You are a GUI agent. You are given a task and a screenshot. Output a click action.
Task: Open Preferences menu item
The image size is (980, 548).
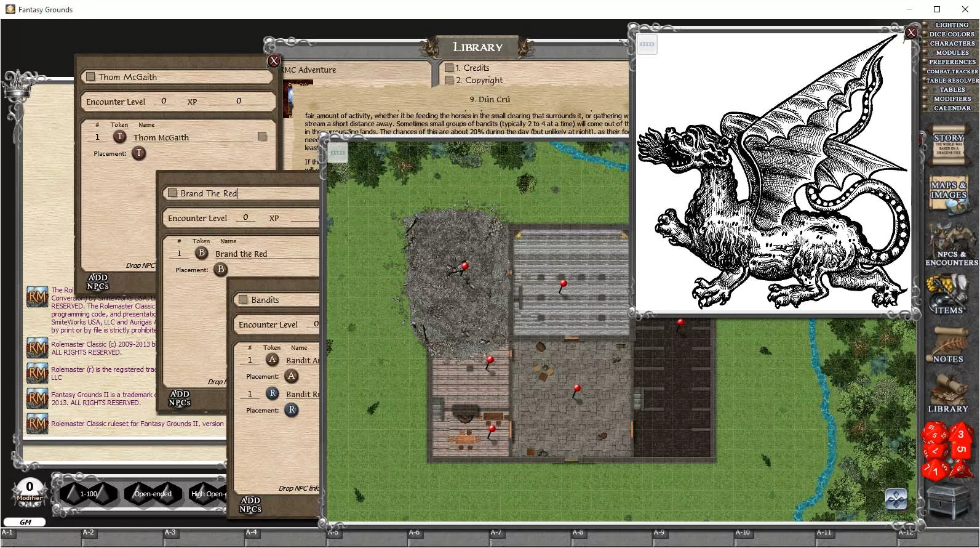tap(952, 62)
